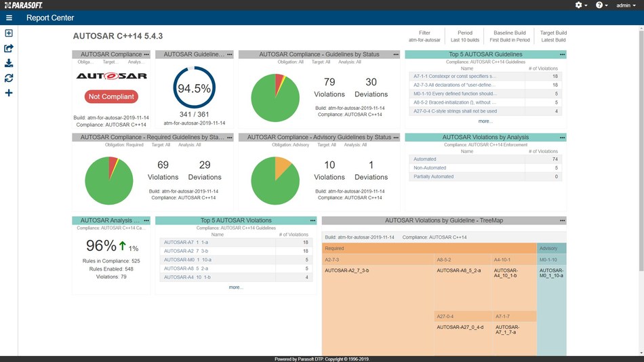Viewport: 644px width, 362px height.
Task: Select AUTOSAR-A4_10_1-b treemap tile
Action: [515, 287]
